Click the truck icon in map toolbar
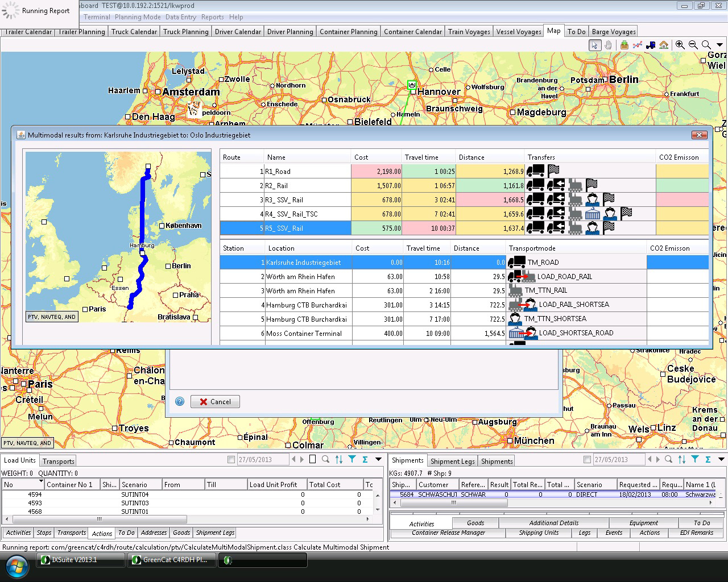The width and height of the screenshot is (728, 582). coord(651,45)
